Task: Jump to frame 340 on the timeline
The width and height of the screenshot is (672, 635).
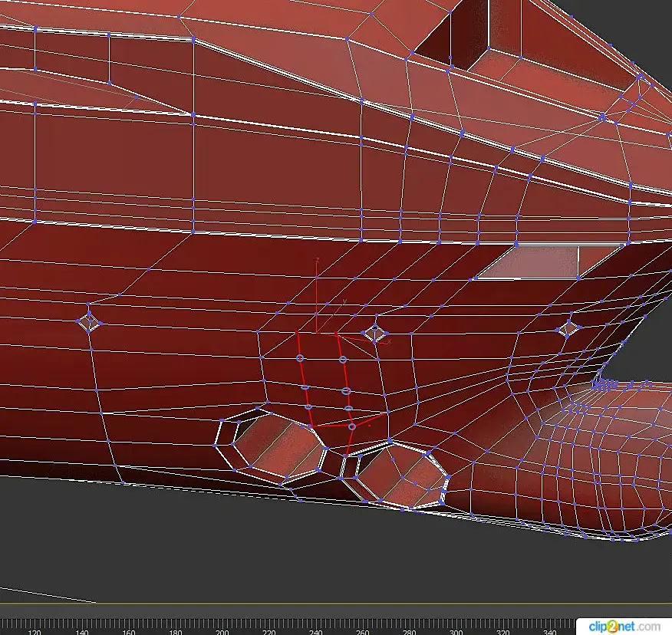Action: click(x=549, y=632)
